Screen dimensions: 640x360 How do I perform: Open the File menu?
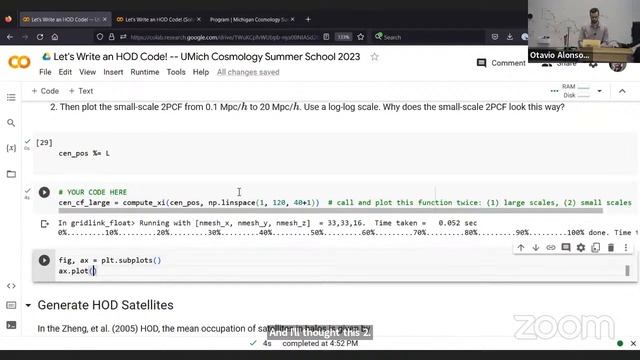(45, 72)
